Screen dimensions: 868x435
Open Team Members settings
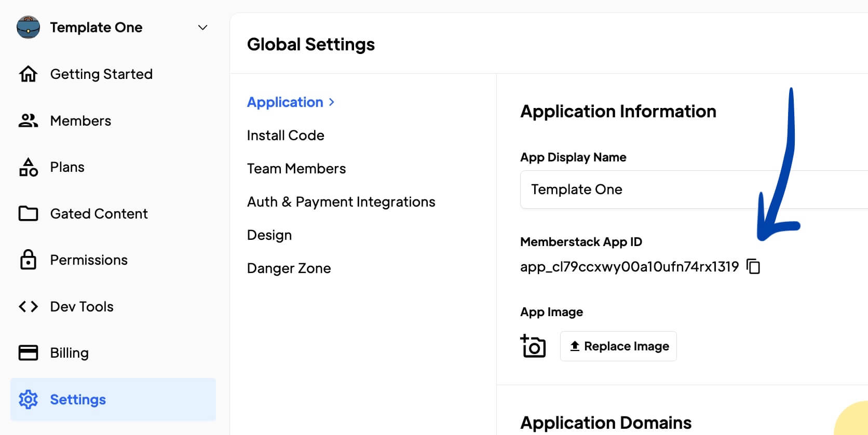pos(296,169)
